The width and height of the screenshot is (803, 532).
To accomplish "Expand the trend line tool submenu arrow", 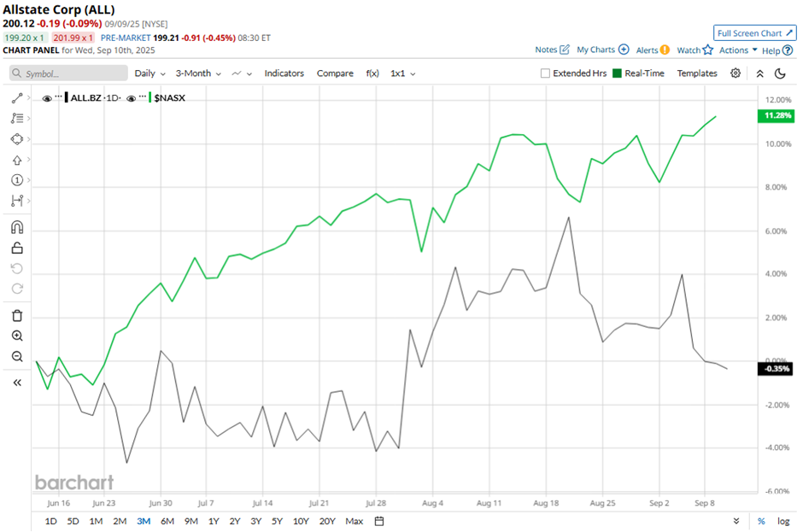I will click(x=29, y=98).
